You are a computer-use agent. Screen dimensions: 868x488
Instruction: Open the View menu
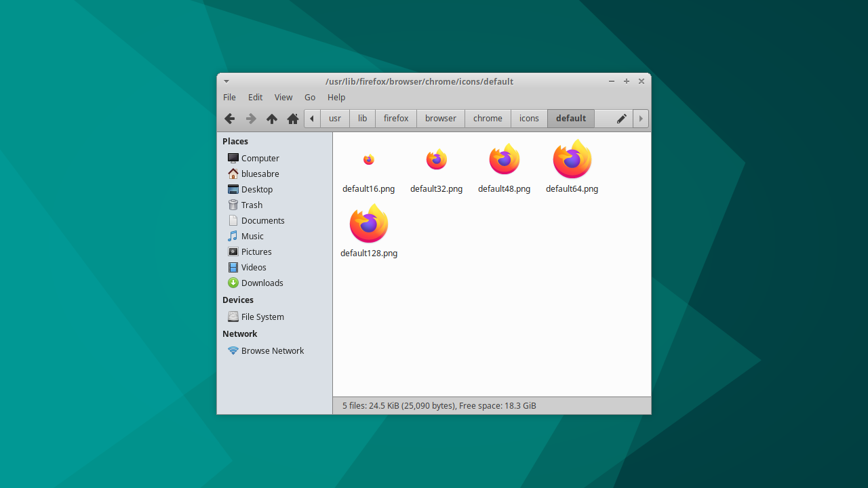pos(283,97)
